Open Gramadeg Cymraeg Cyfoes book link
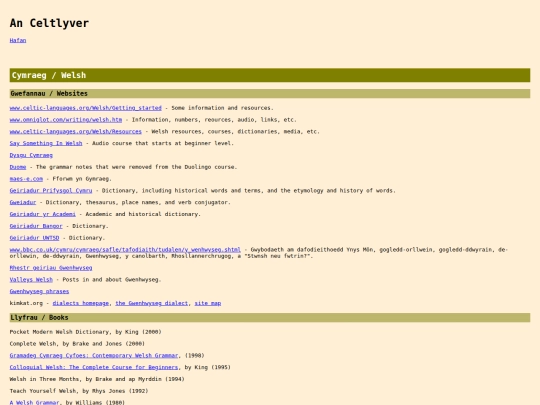The width and height of the screenshot is (540, 405). coord(94,355)
